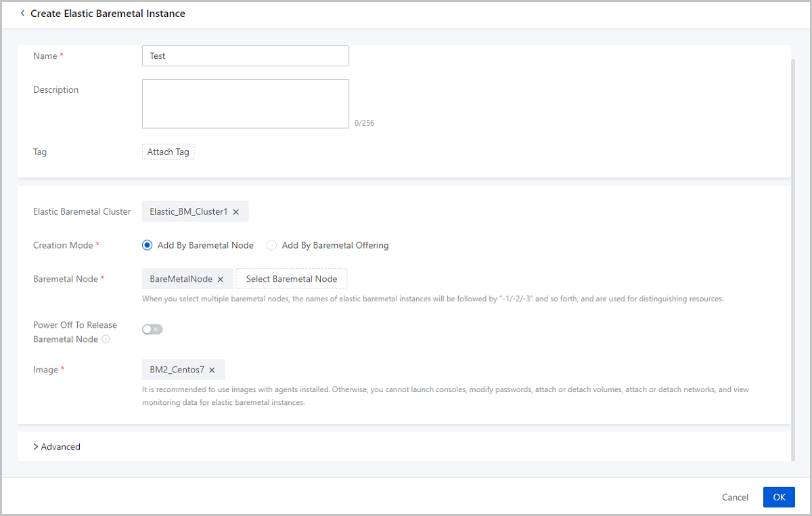This screenshot has width=812, height=516.
Task: Remove the BareMetalNode tag
Action: pos(221,279)
